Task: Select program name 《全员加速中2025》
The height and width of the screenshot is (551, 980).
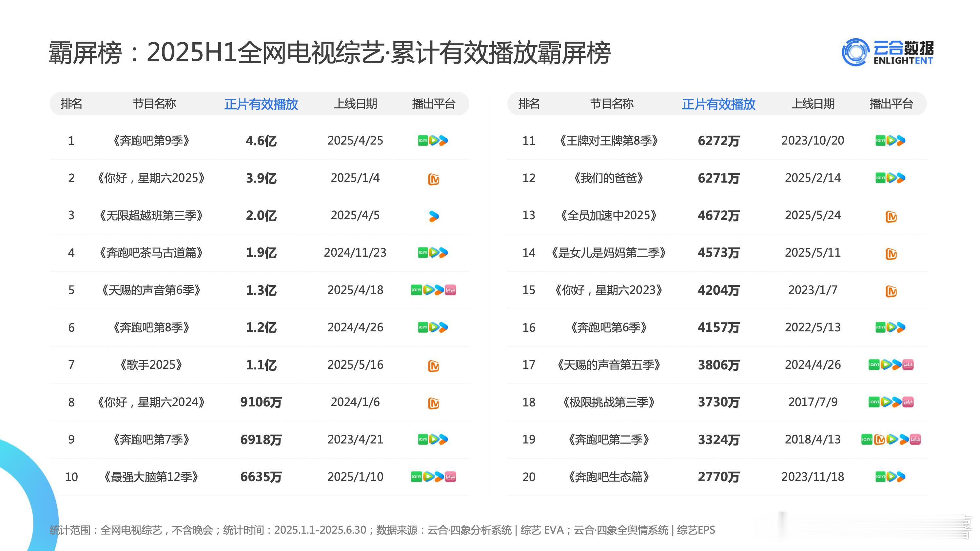Action: [x=609, y=215]
